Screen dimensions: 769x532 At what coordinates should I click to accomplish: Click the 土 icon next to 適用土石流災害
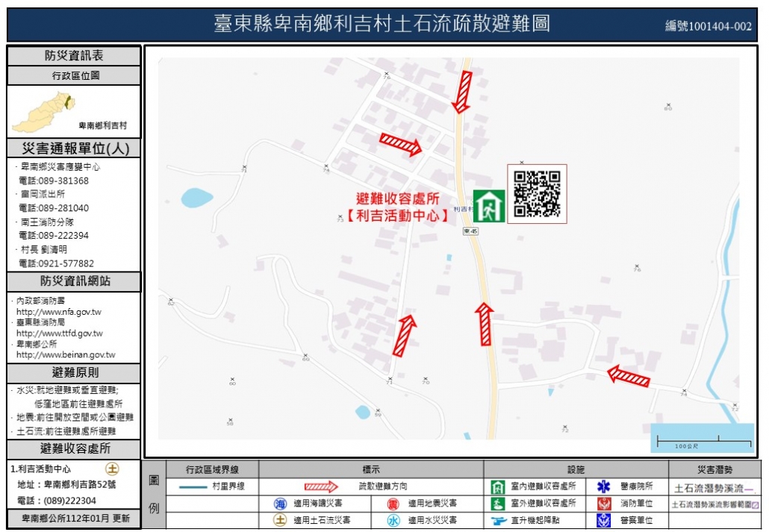point(280,520)
